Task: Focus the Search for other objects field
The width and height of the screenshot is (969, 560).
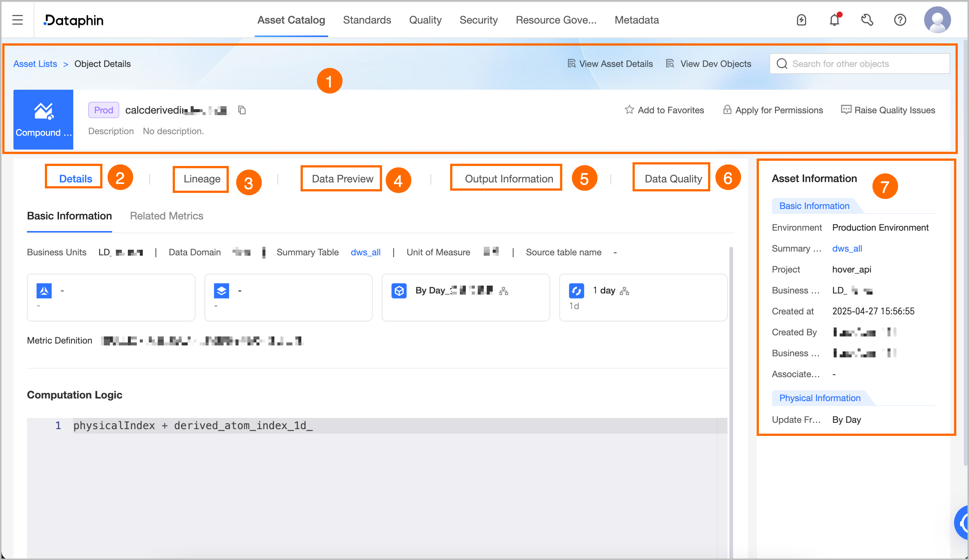Action: (860, 64)
